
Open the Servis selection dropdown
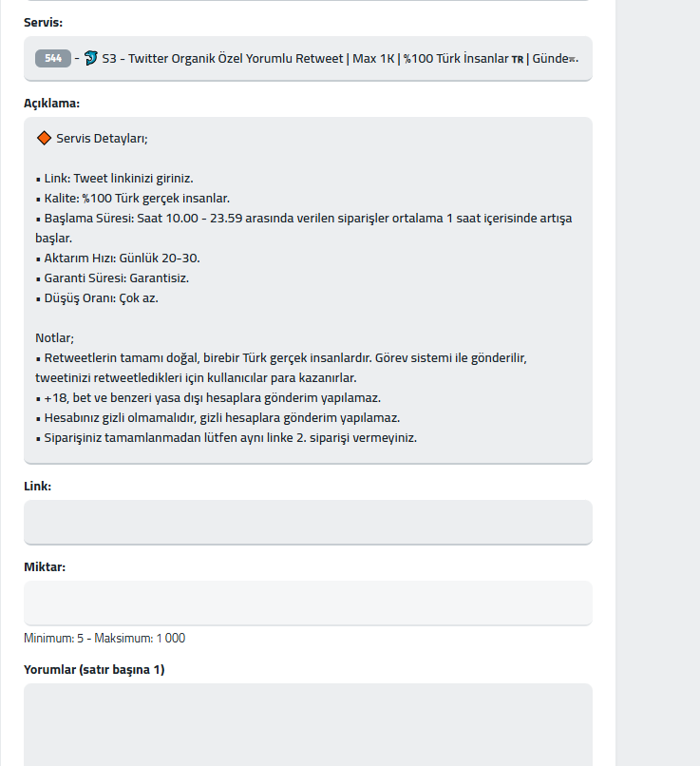308,59
